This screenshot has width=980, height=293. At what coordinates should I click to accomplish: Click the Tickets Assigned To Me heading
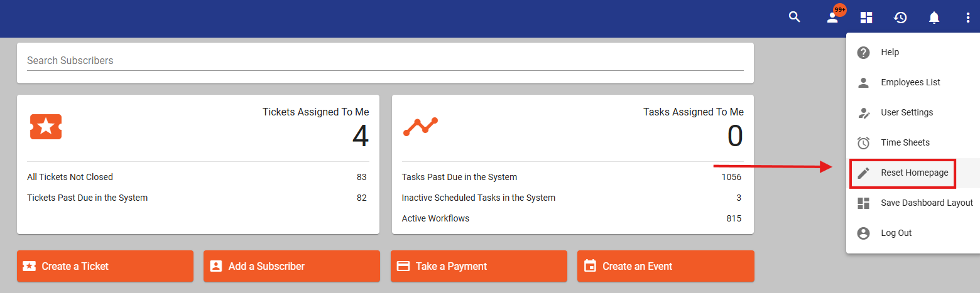point(316,112)
